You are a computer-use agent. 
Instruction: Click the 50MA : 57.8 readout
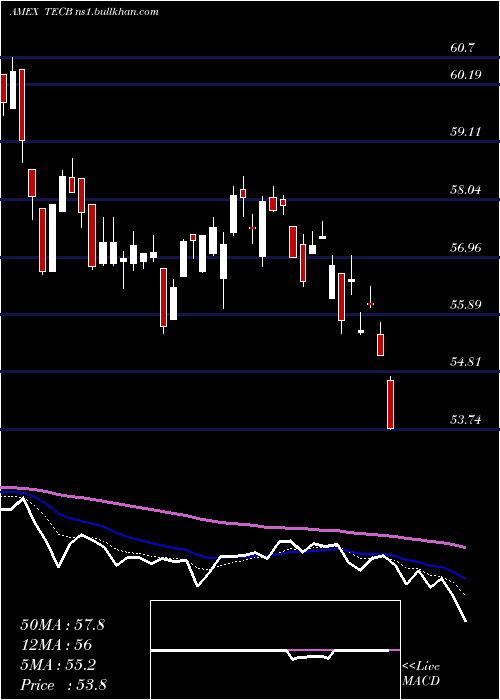[62, 625]
